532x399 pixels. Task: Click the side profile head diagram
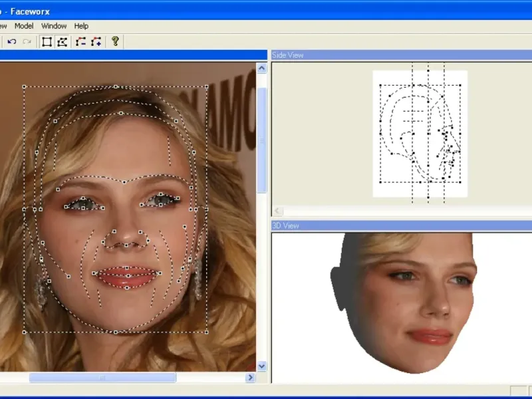(420, 134)
